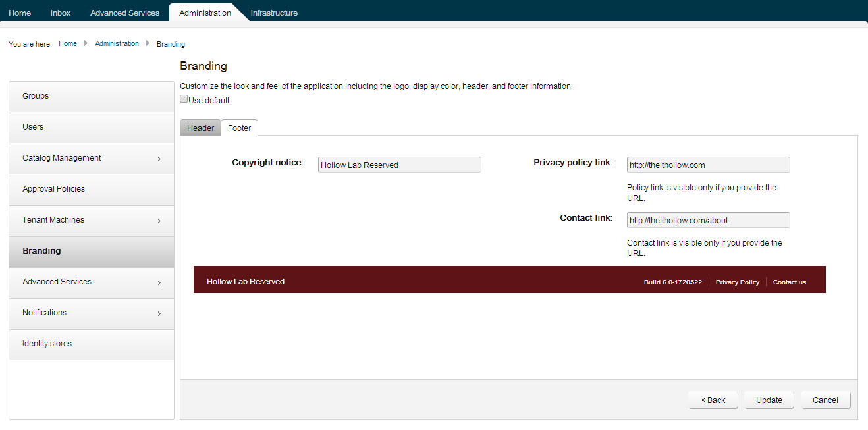868x430 pixels.
Task: Go to the Inbox tab
Action: [61, 13]
